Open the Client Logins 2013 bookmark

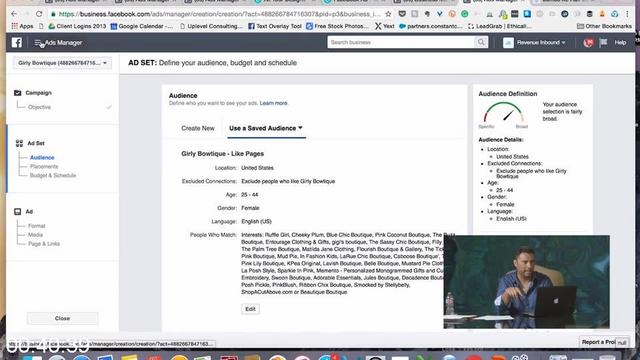[x=77, y=26]
